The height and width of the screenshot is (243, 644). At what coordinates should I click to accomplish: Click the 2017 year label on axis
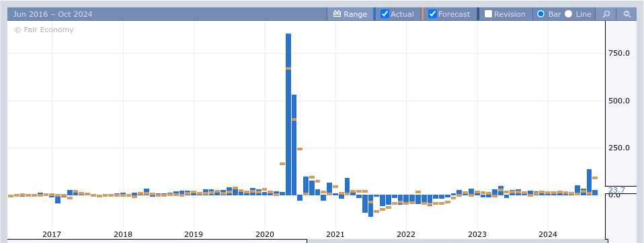[52, 234]
